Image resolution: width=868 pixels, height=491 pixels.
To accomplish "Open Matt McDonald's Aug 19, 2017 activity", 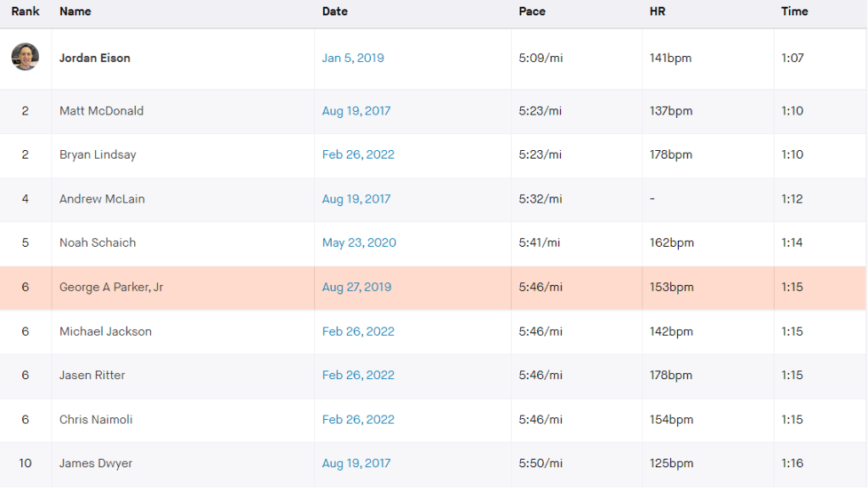I will coord(356,111).
